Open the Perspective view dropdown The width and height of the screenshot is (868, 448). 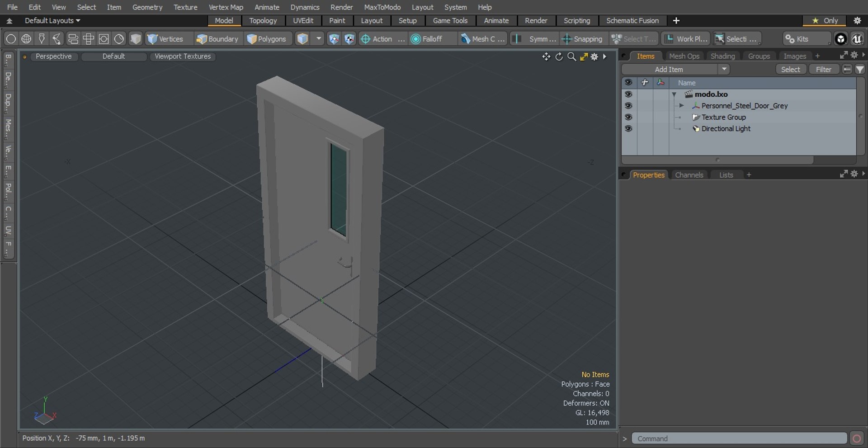53,56
